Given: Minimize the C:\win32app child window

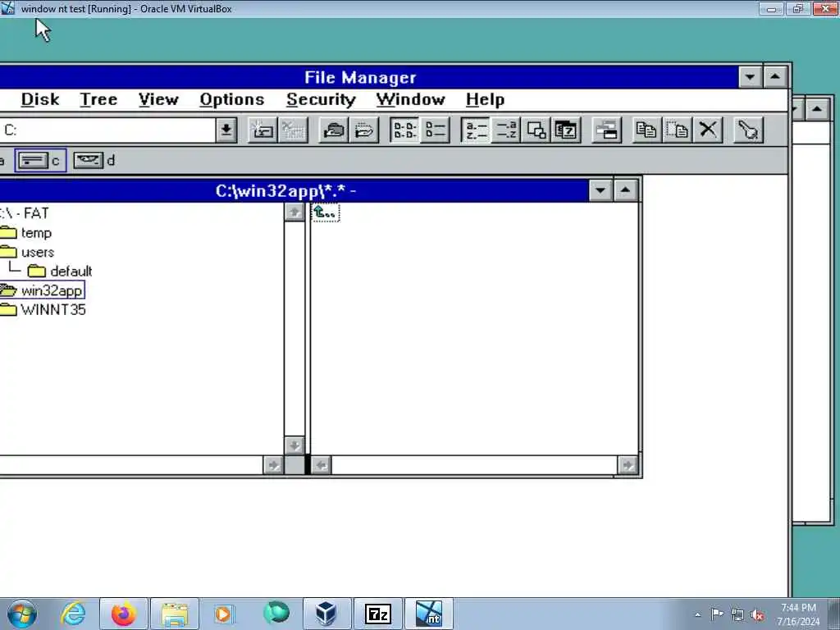Looking at the screenshot, I should tap(600, 190).
